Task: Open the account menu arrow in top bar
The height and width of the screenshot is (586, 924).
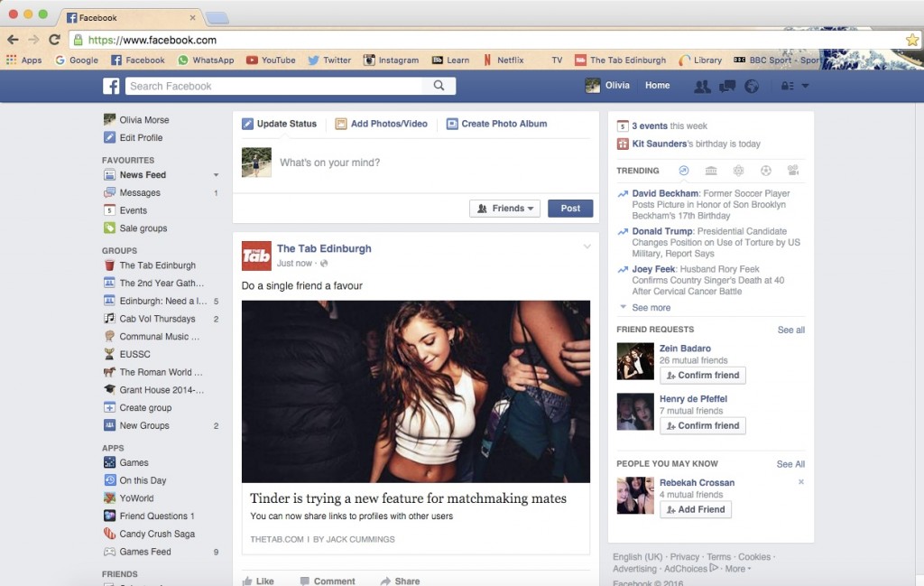Action: click(x=805, y=86)
